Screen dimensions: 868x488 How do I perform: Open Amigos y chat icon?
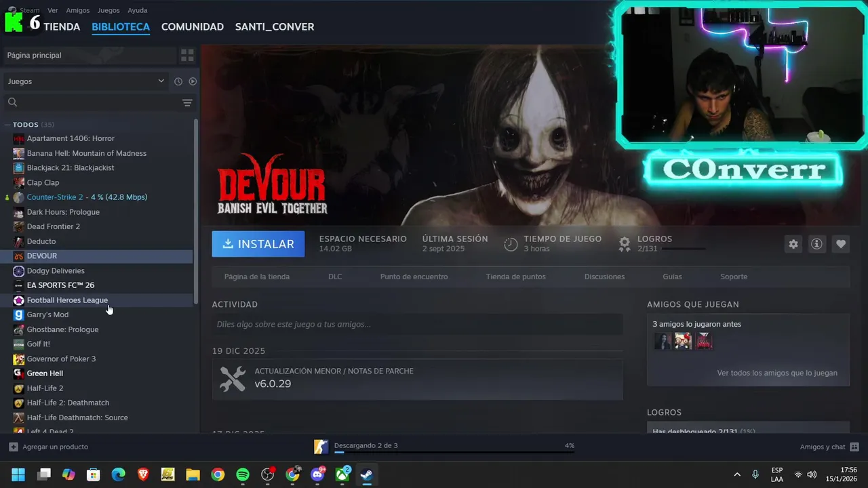854,447
